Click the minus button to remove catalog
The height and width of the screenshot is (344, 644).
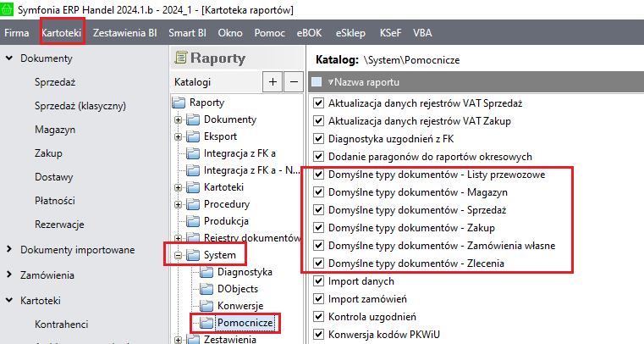291,82
